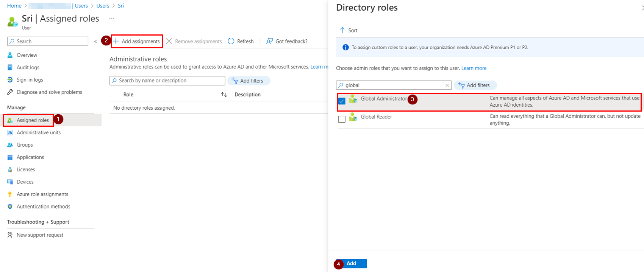Click the Role column header
This screenshot has width=644, height=272.
click(128, 95)
